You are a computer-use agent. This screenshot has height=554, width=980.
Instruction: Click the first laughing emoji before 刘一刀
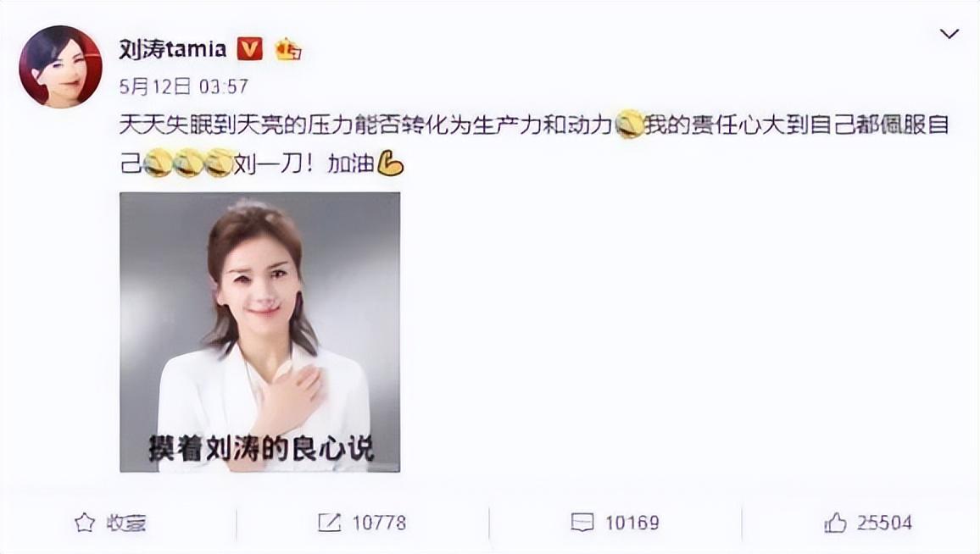pos(158,164)
